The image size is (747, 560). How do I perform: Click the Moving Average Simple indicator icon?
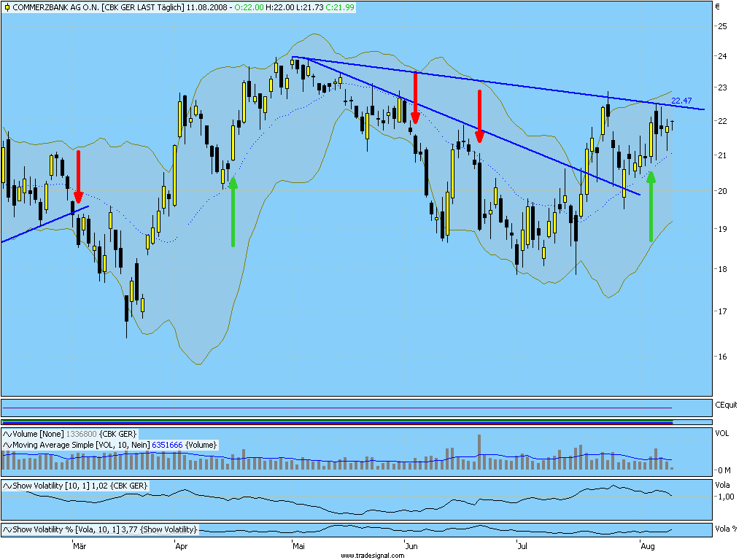point(7,445)
